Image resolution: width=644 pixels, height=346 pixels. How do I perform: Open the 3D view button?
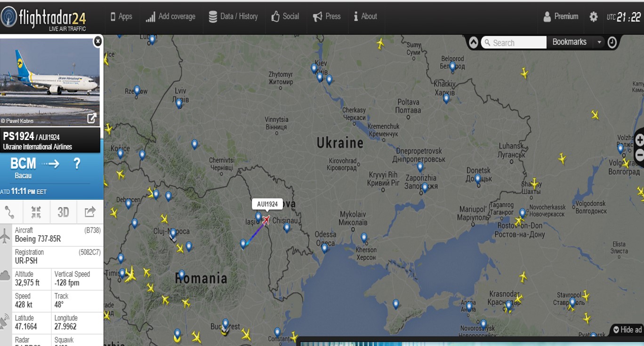coord(63,212)
